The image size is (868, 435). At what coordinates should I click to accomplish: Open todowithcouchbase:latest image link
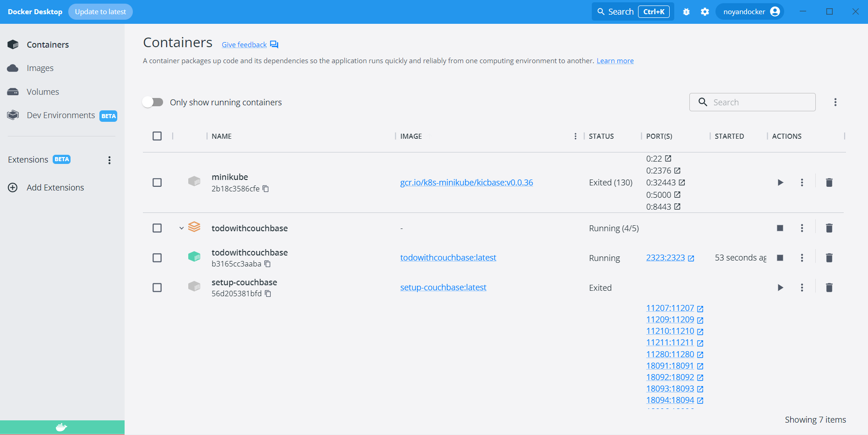[448, 258]
